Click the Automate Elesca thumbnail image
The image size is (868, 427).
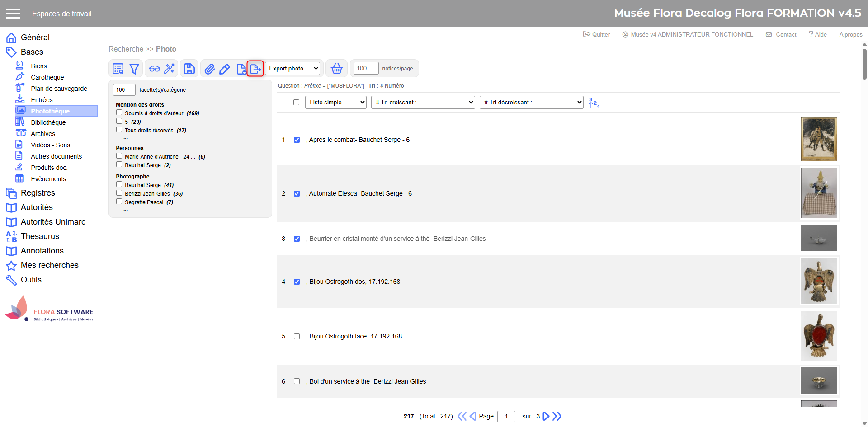pos(819,193)
